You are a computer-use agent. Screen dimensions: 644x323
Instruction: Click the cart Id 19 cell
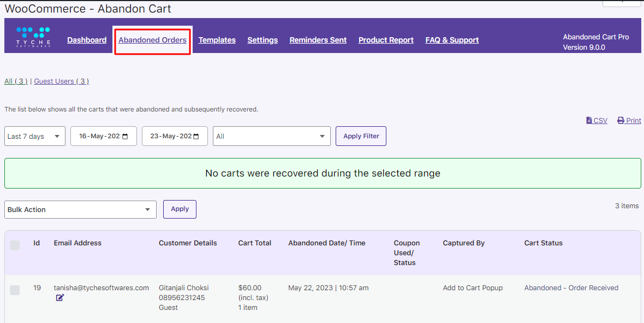(x=37, y=287)
